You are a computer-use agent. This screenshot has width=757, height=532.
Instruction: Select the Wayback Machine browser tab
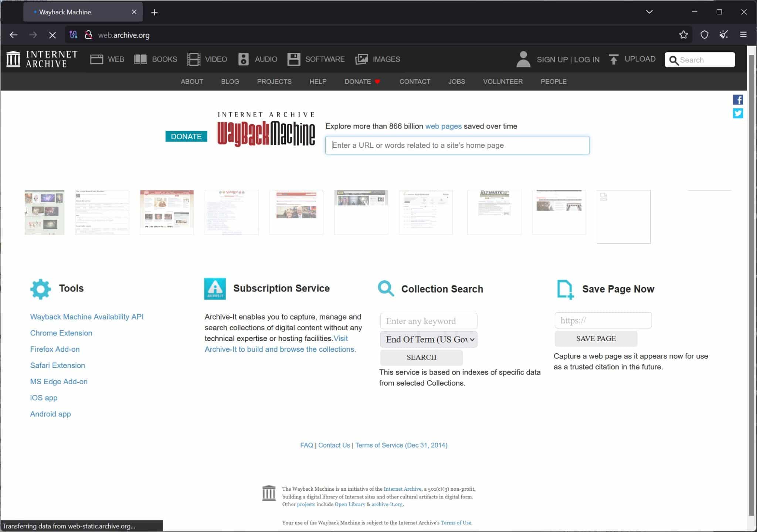click(83, 12)
